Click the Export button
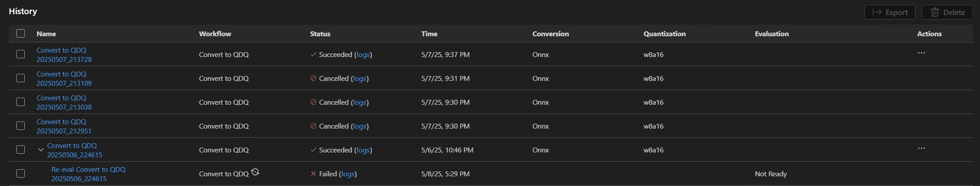980x186 pixels. (x=889, y=12)
